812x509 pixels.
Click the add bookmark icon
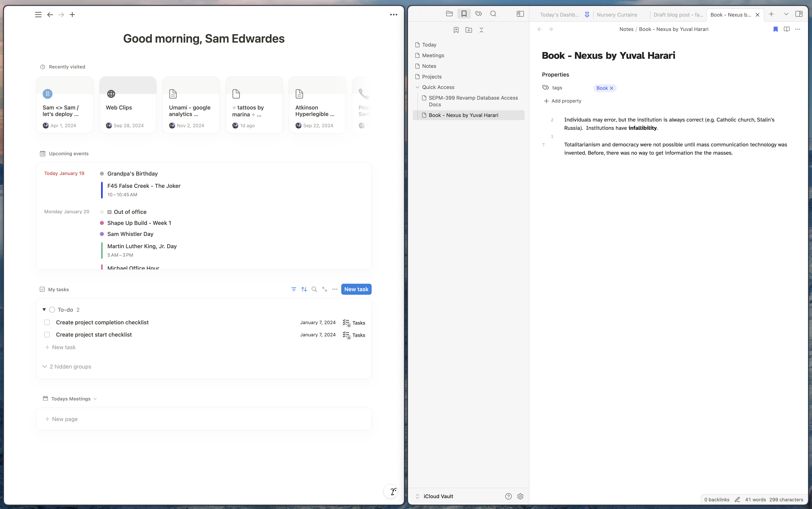(x=456, y=30)
